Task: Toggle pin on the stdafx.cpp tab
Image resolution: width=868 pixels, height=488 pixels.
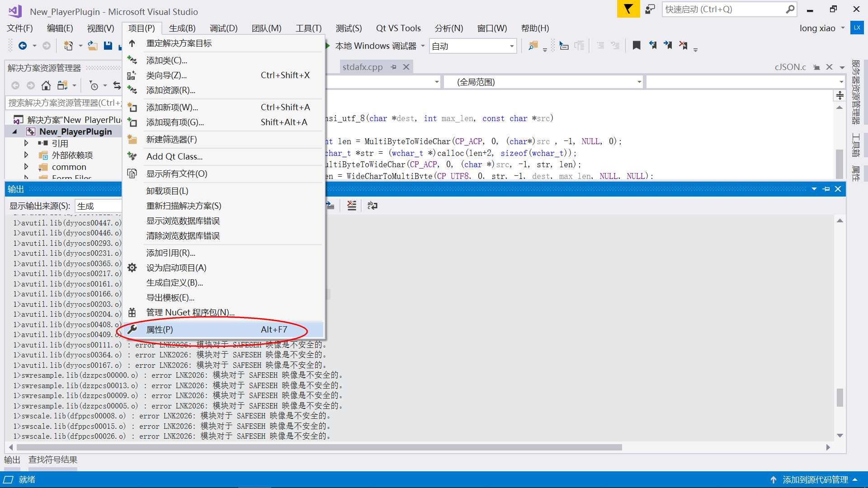Action: click(x=394, y=67)
